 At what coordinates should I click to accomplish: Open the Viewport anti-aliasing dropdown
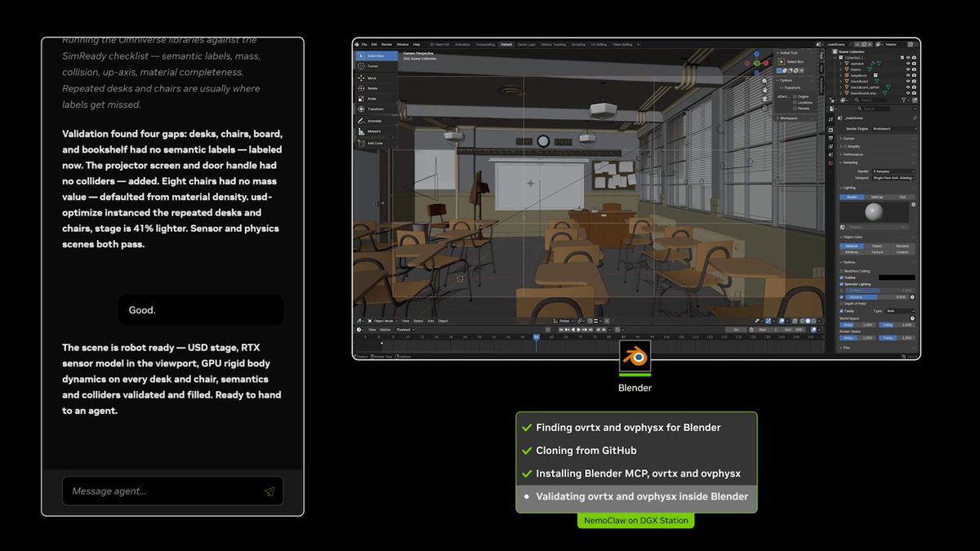(893, 178)
